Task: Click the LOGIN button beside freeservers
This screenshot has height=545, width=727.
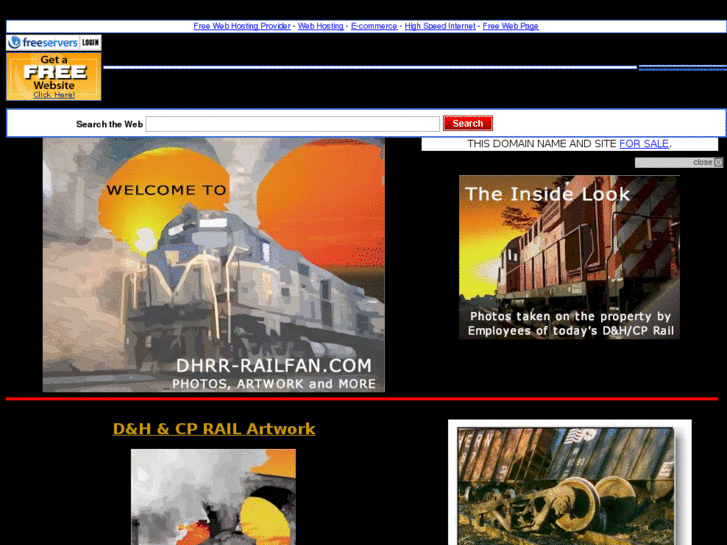Action: (x=90, y=43)
